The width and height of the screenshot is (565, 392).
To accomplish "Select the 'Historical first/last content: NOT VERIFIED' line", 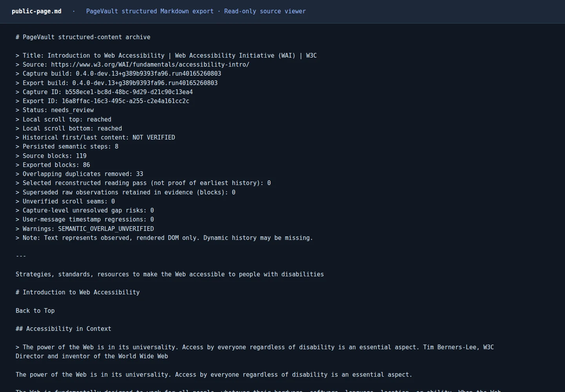I will tap(95, 138).
